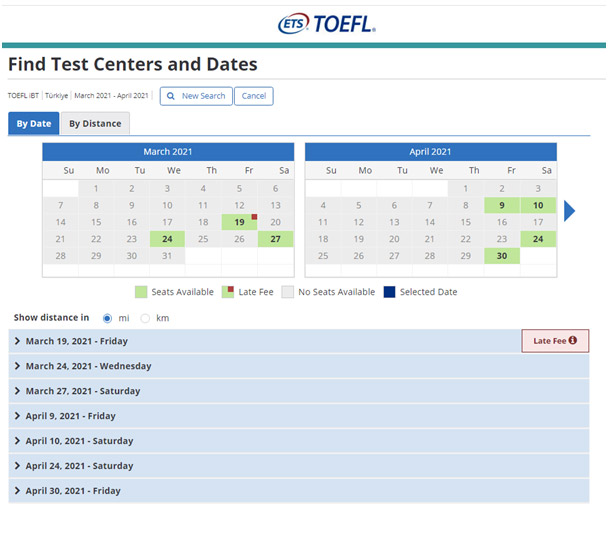The width and height of the screenshot is (608, 539).
Task: Expand March 24, 2021 - Wednesday row
Action: coord(88,366)
